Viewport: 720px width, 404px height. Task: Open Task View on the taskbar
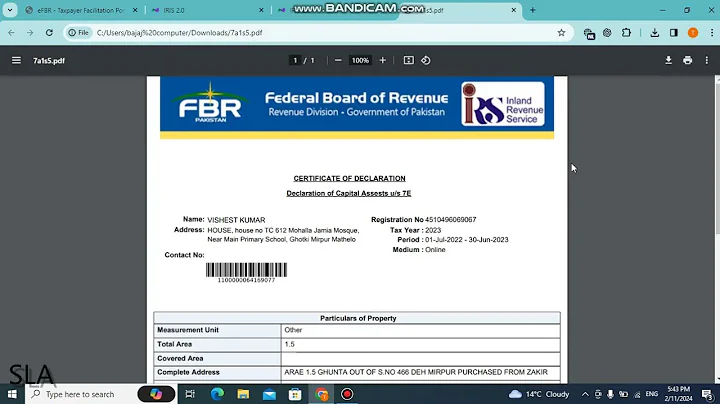pos(190,394)
